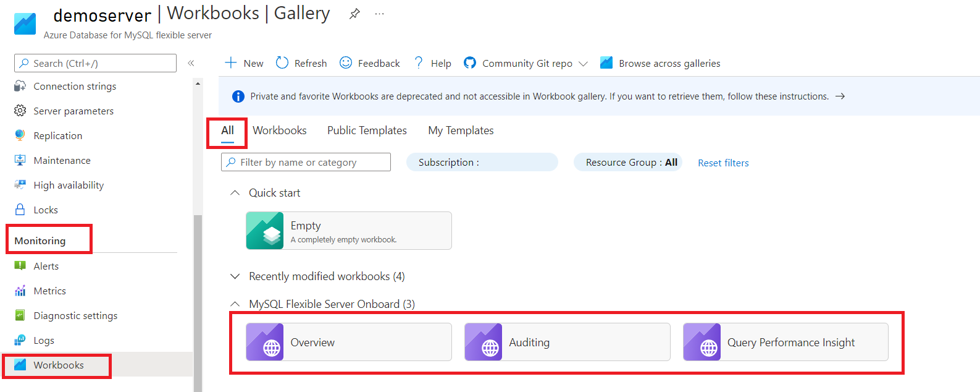
Task: Click the Reset filters link
Action: pos(723,163)
